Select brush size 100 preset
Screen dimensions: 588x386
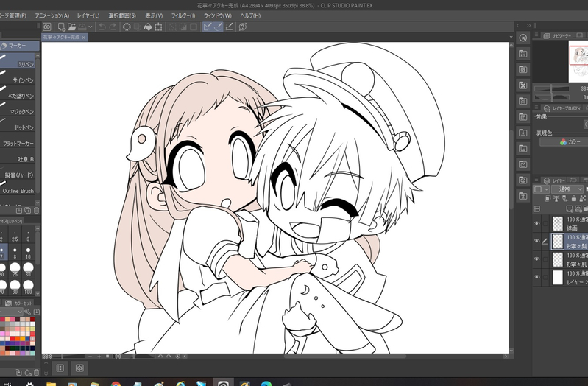28,287
